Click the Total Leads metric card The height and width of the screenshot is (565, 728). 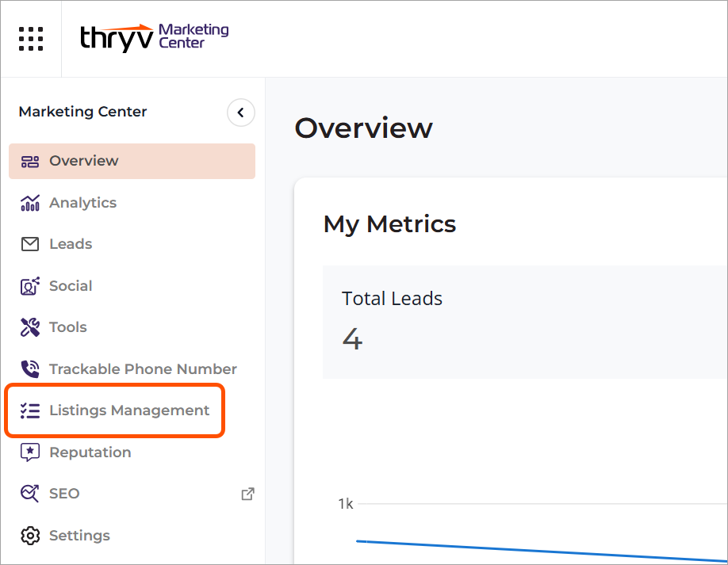[523, 322]
